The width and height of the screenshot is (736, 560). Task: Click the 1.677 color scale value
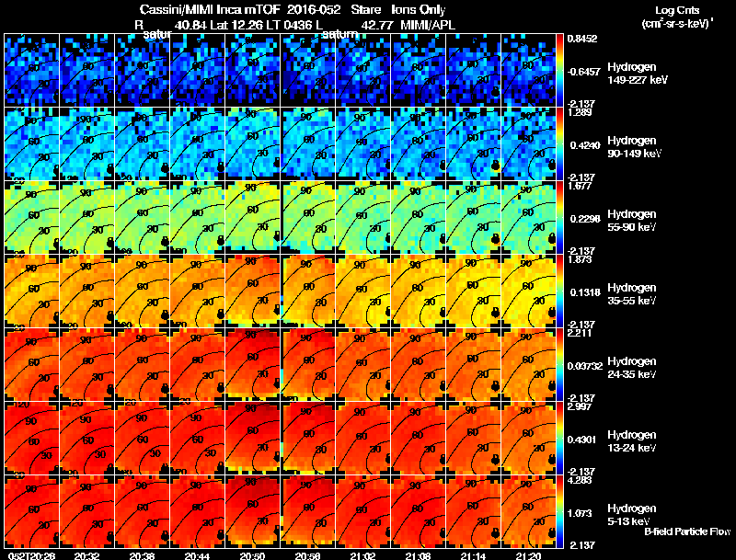click(580, 186)
